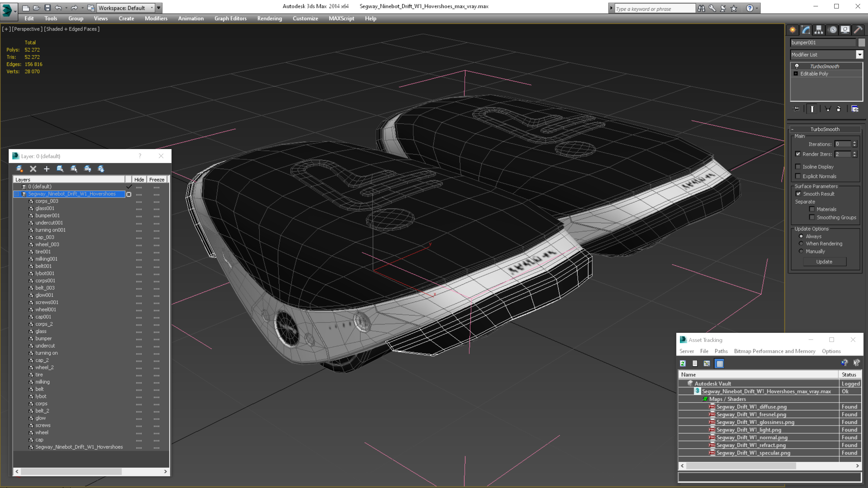
Task: Open Bitmap Performance and Memory menu
Action: click(775, 351)
